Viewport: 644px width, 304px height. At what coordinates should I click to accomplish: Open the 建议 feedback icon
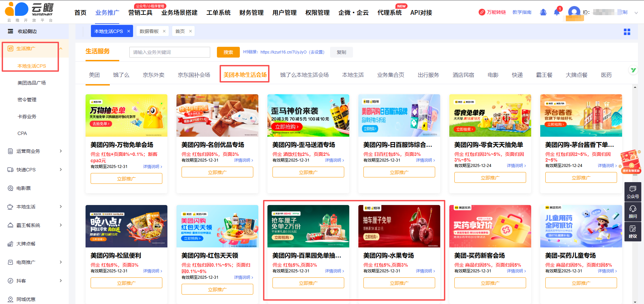pyautogui.click(x=633, y=232)
